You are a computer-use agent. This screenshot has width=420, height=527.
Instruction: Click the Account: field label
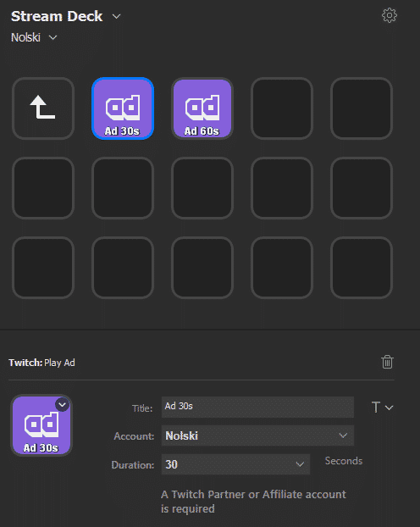coord(134,436)
